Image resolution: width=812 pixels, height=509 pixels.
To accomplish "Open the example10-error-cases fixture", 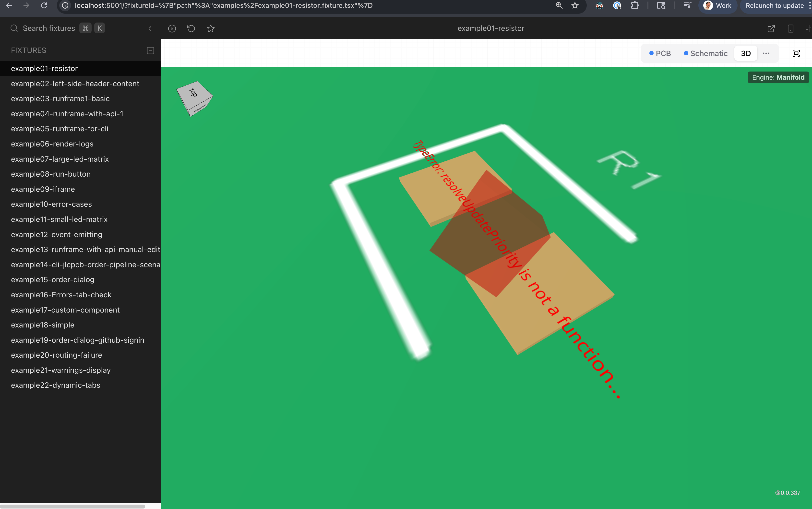I will (51, 204).
